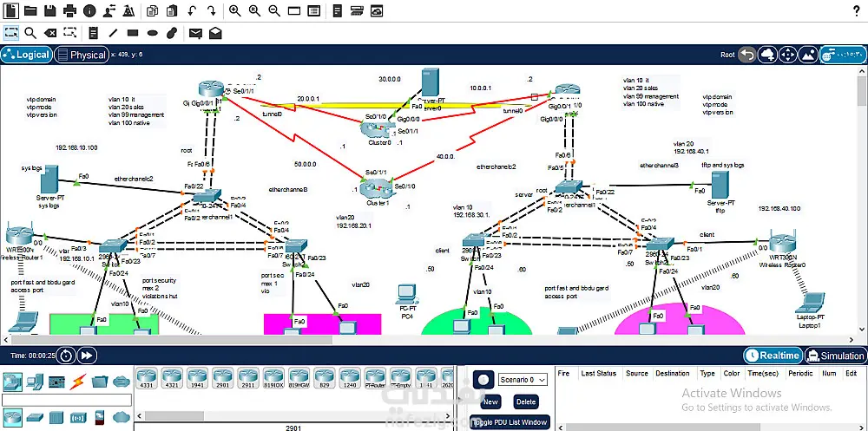The image size is (868, 431).
Task: Click the Zoom In magnifier icon
Action: (234, 10)
